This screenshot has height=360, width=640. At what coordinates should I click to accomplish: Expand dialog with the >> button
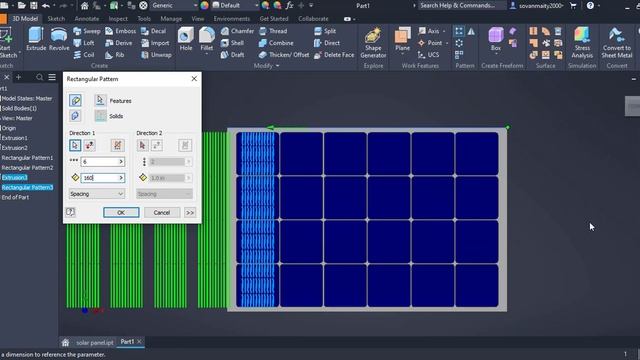[190, 213]
